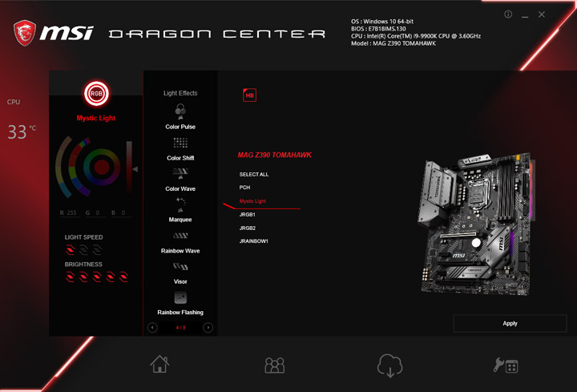Set brightness to second level
This screenshot has width=577, height=392.
[83, 277]
